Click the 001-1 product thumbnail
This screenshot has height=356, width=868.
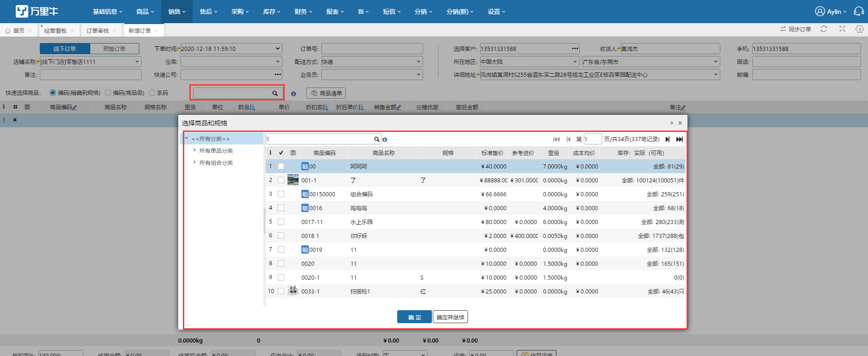[x=293, y=180]
